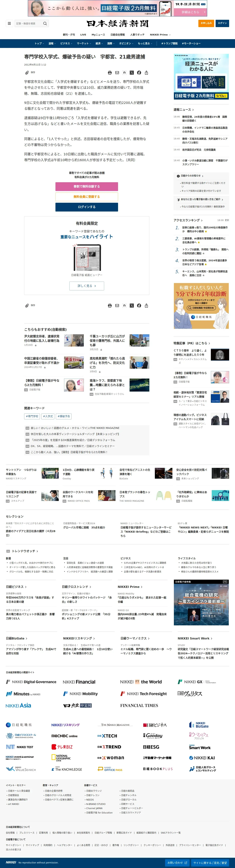Click the magnifier search icon
This screenshot has height=868, width=235.
click(x=45, y=23)
